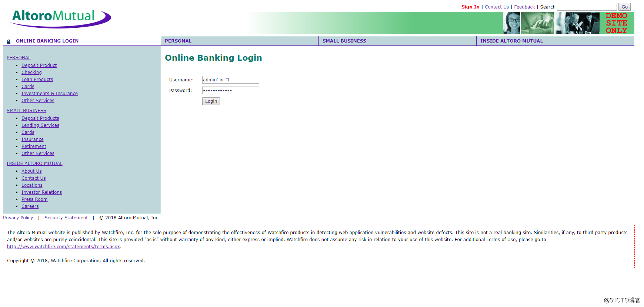644x307 pixels.
Task: Open the Insurance link
Action: tap(33, 139)
